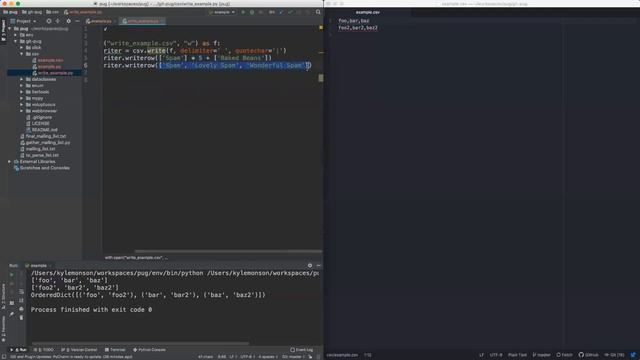The height and width of the screenshot is (360, 640).
Task: Click 'foo,bar,baz' line in Atom editor
Action: coord(354,21)
